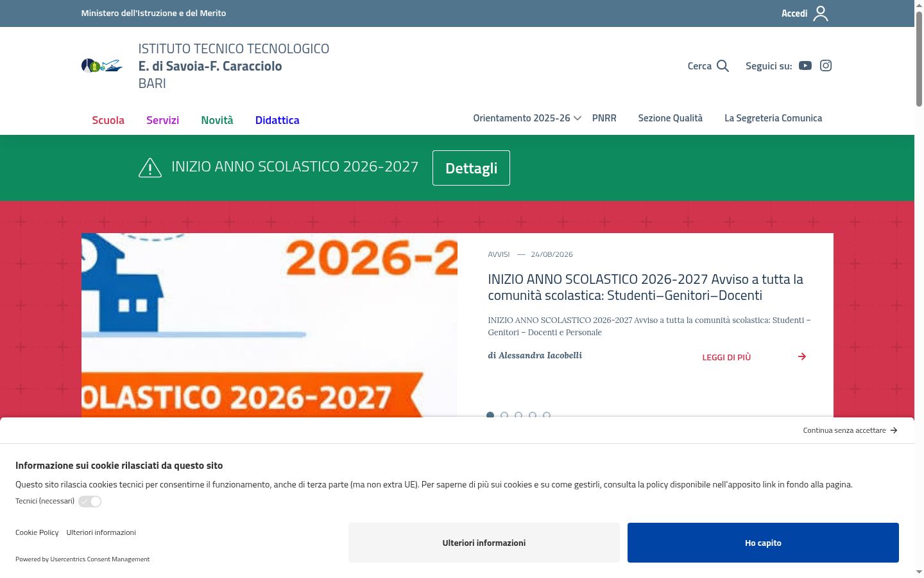Toggle the Tecnici (necessari) cookie switch
This screenshot has width=924, height=578.
tap(90, 502)
